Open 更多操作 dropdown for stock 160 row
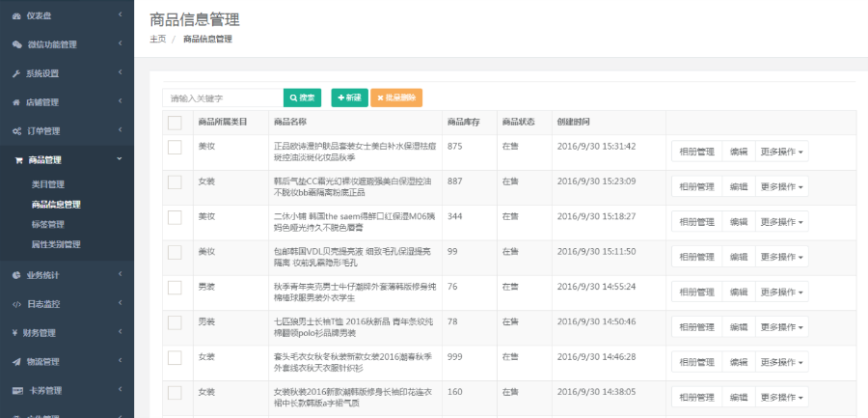The image size is (868, 418). [x=781, y=397]
